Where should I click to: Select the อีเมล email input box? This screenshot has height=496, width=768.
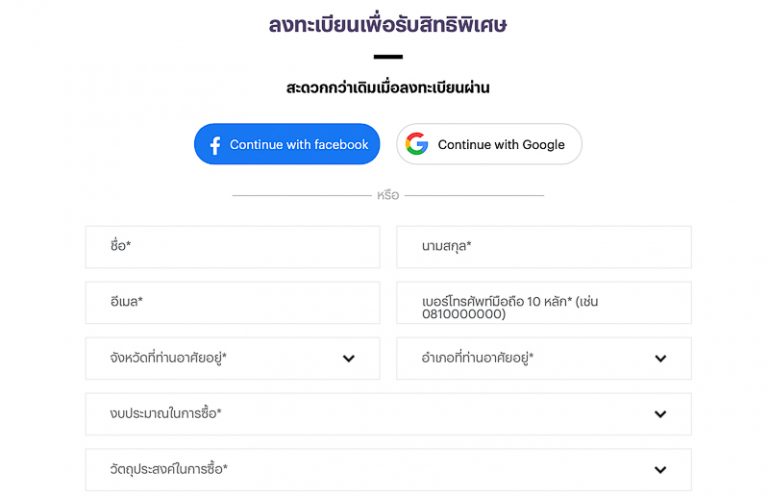pyautogui.click(x=233, y=303)
